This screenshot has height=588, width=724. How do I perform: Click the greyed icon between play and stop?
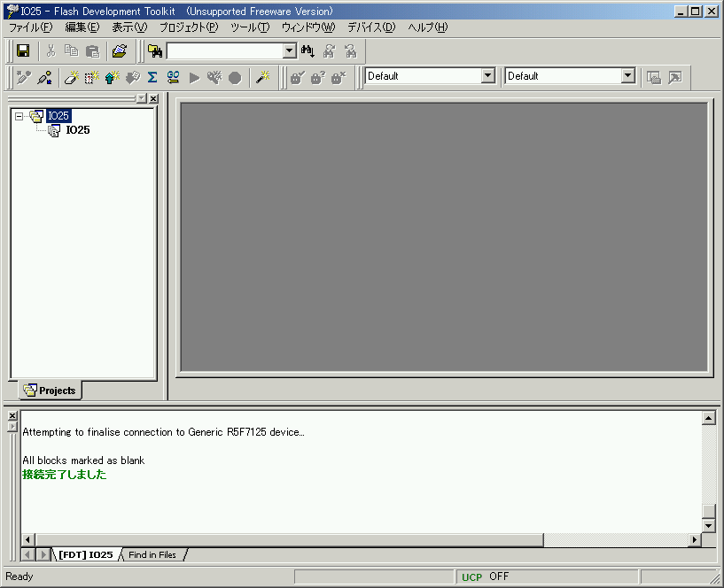point(214,78)
